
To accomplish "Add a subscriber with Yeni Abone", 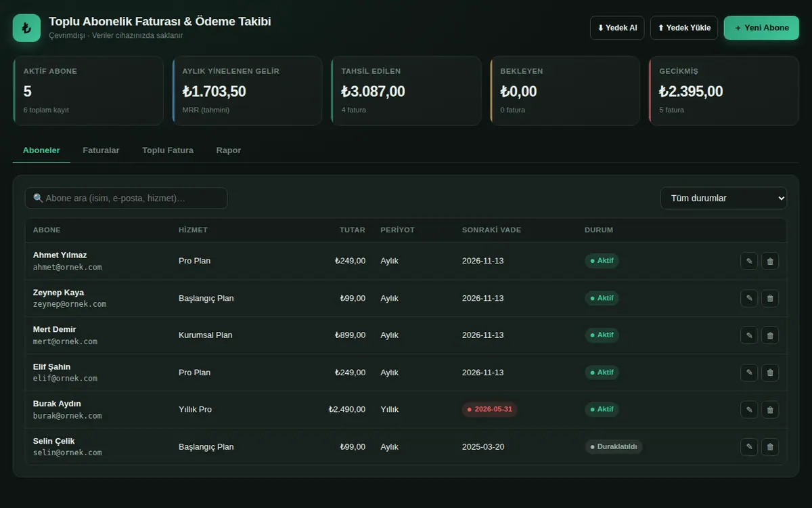I will (x=761, y=28).
